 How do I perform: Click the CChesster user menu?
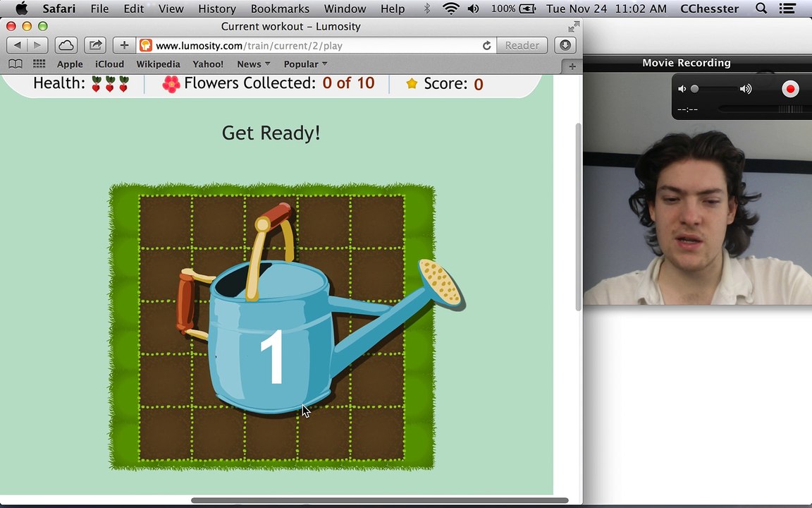(710, 8)
